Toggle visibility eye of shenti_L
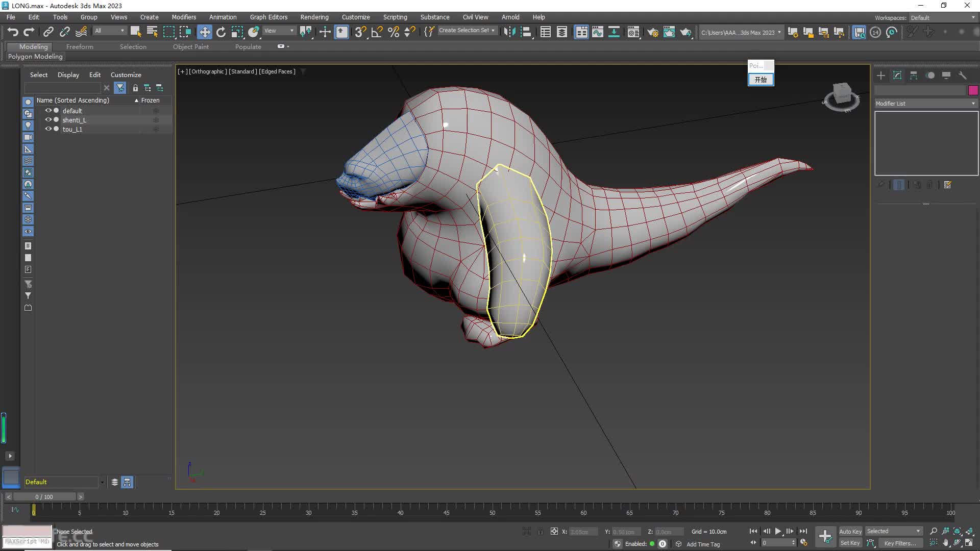The width and height of the screenshot is (980, 551). pyautogui.click(x=48, y=120)
